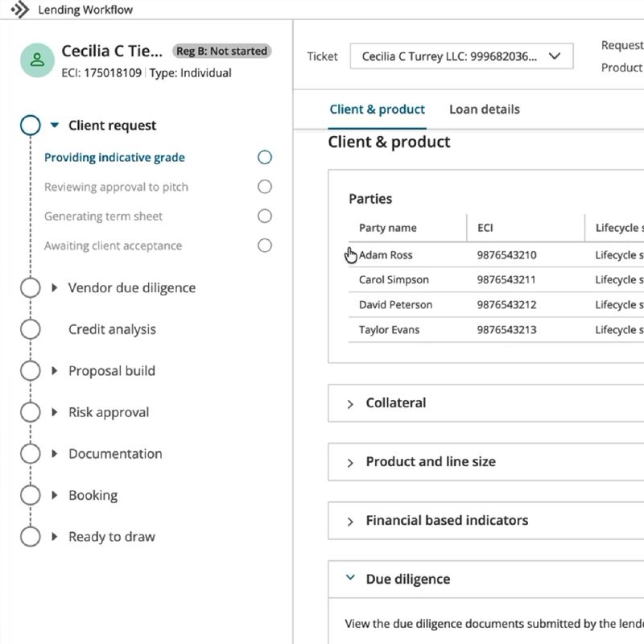Switch to the Client & product tab
644x644 pixels.
pos(377,109)
